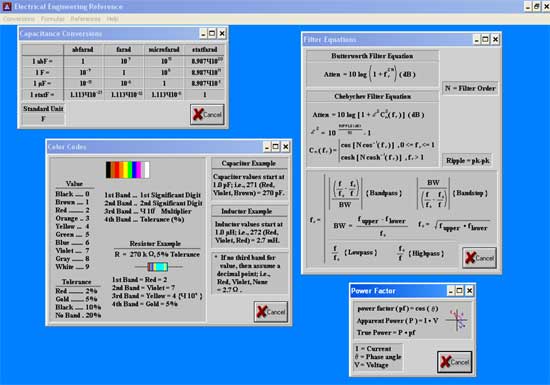Maximize the Filter Equations window
This screenshot has height=385, width=550.
point(485,39)
